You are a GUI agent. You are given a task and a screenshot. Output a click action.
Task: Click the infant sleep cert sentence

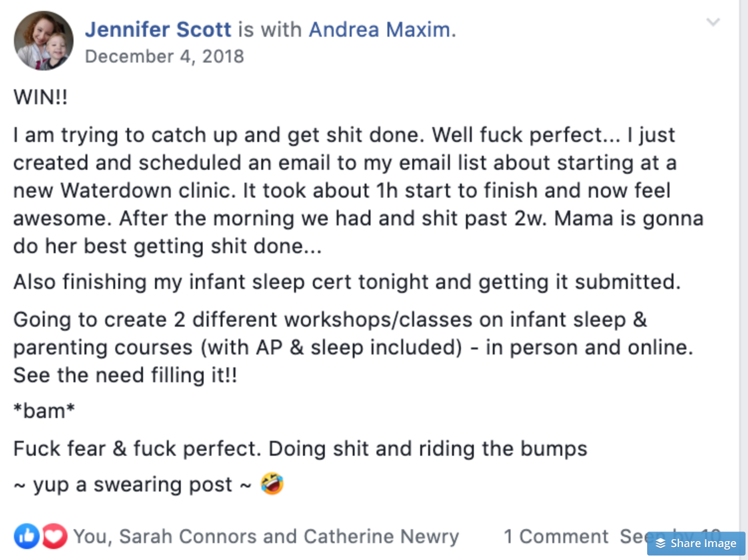point(347,282)
